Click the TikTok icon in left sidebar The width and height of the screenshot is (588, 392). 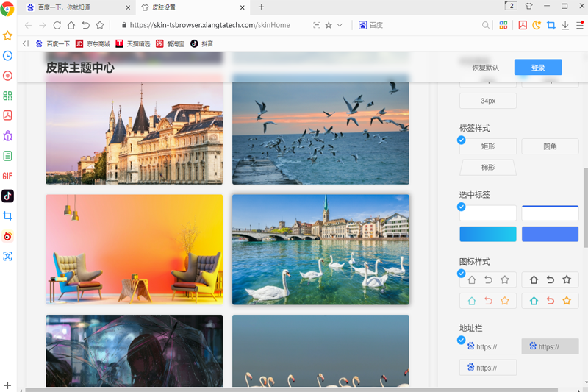click(7, 196)
